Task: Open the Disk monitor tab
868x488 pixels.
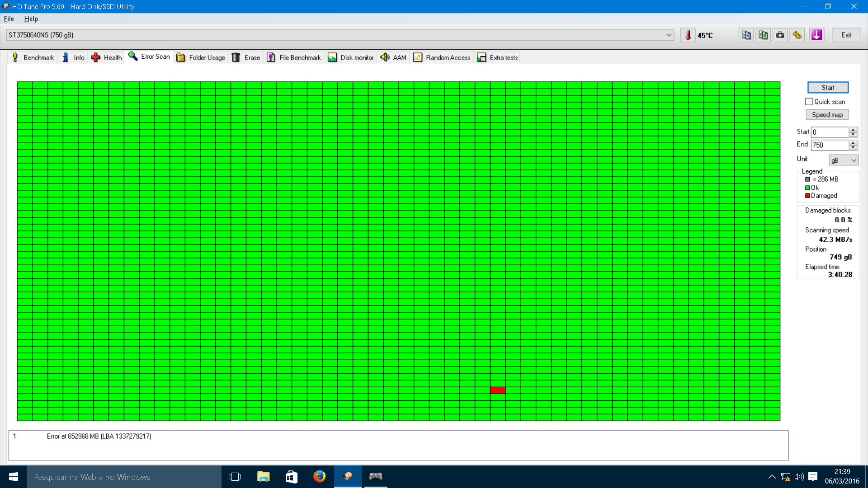Action: tap(351, 57)
